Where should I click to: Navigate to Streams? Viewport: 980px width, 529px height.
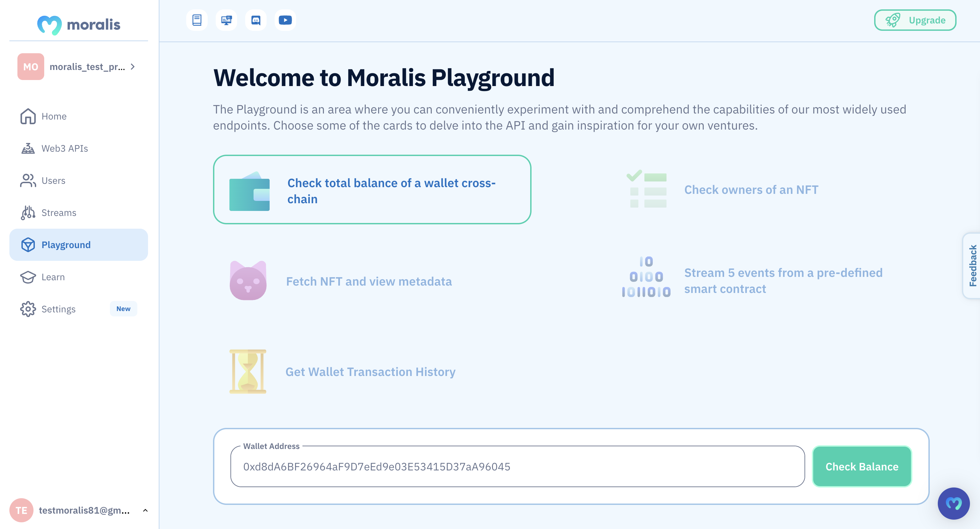79,213
